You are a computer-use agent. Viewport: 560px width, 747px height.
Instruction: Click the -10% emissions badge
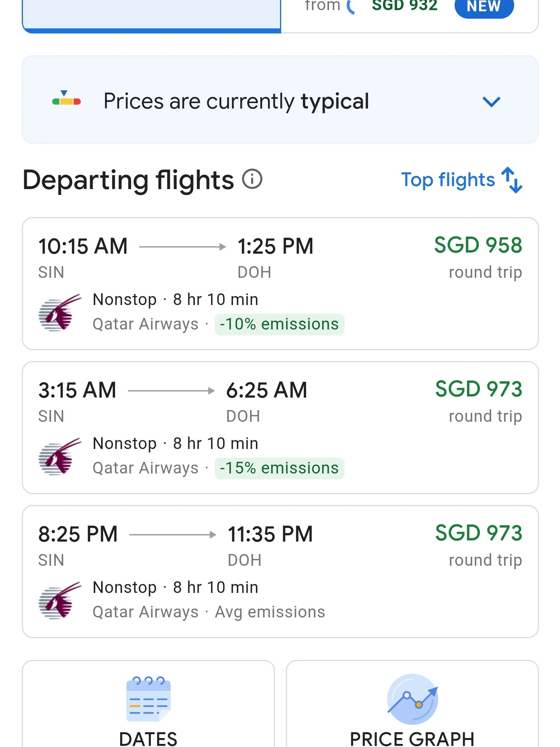pyautogui.click(x=279, y=324)
